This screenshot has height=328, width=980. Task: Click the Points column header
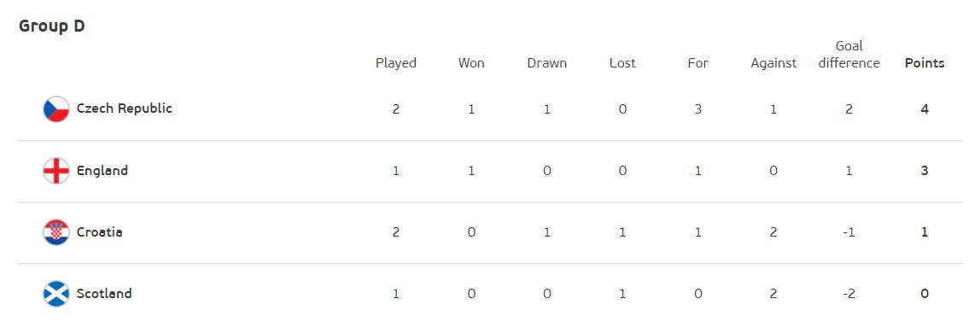(925, 63)
